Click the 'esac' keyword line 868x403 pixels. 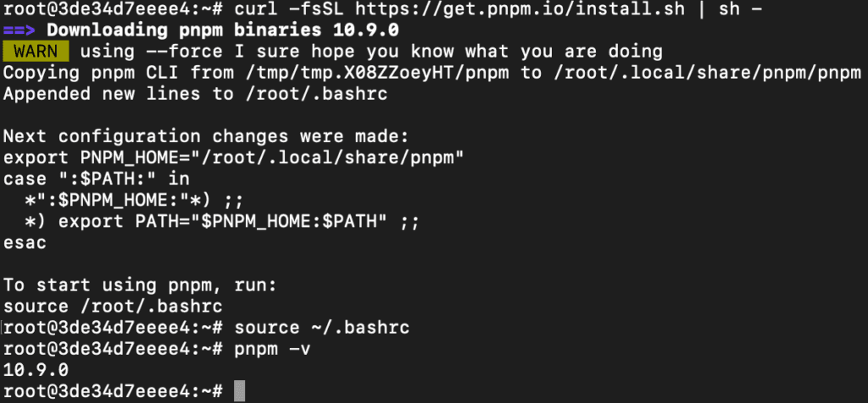(25, 243)
